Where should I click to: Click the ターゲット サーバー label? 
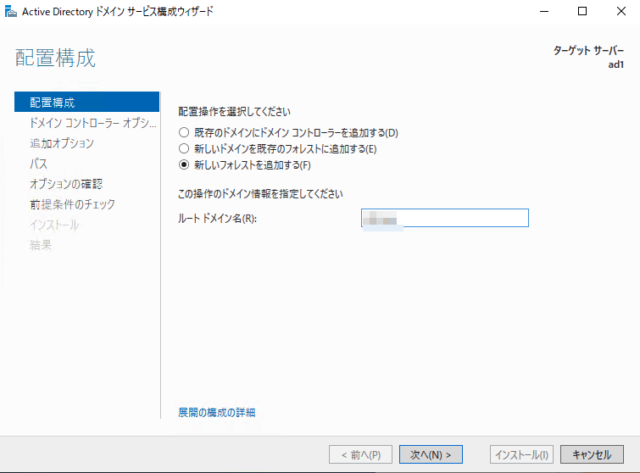pos(588,51)
